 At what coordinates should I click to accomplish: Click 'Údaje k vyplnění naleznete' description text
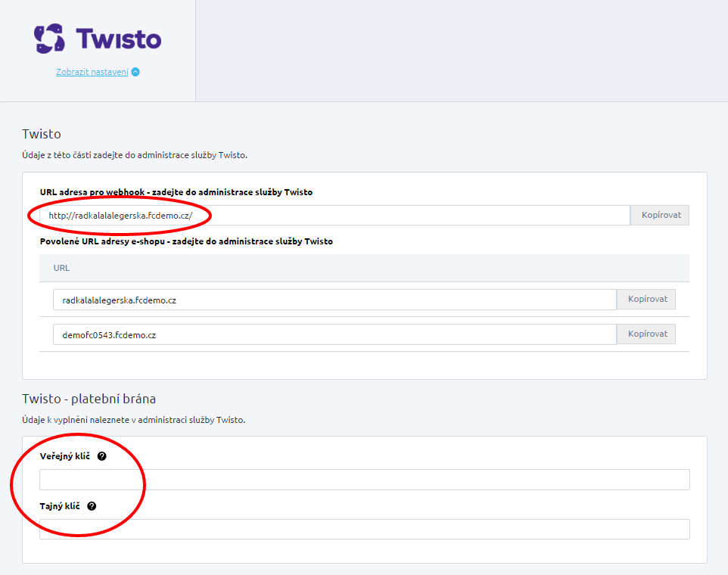134,420
